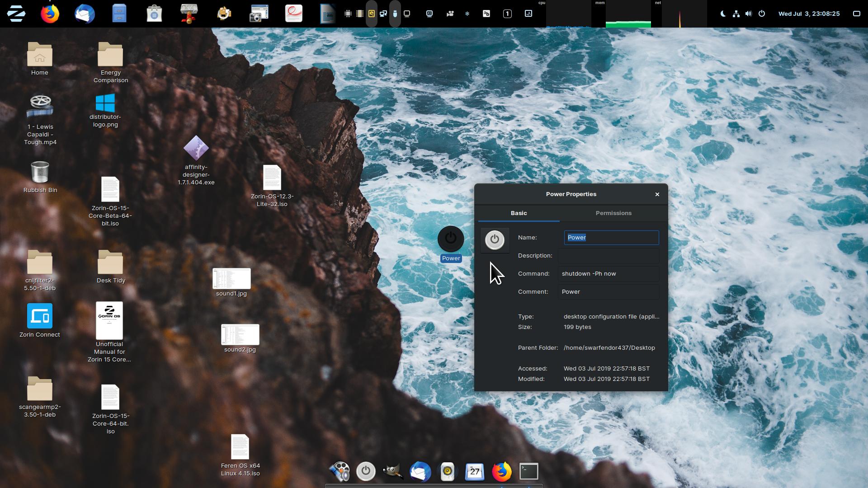This screenshot has width=868, height=488.
Task: Select the Basic tab
Action: (x=519, y=213)
